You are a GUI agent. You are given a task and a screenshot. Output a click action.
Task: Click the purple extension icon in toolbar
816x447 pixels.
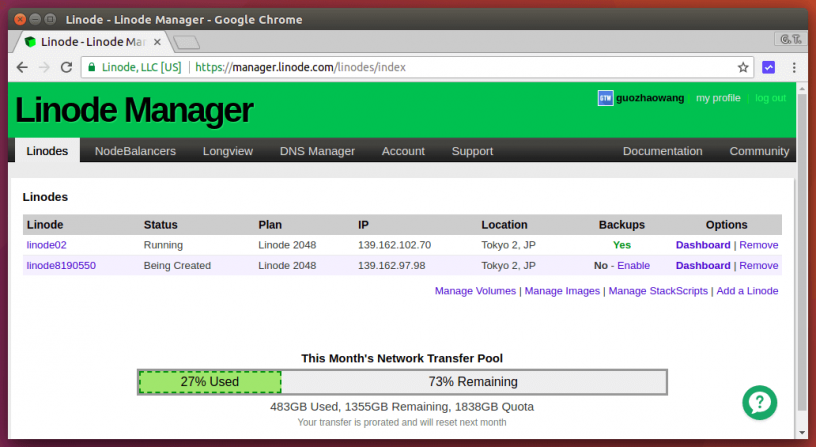pos(769,67)
